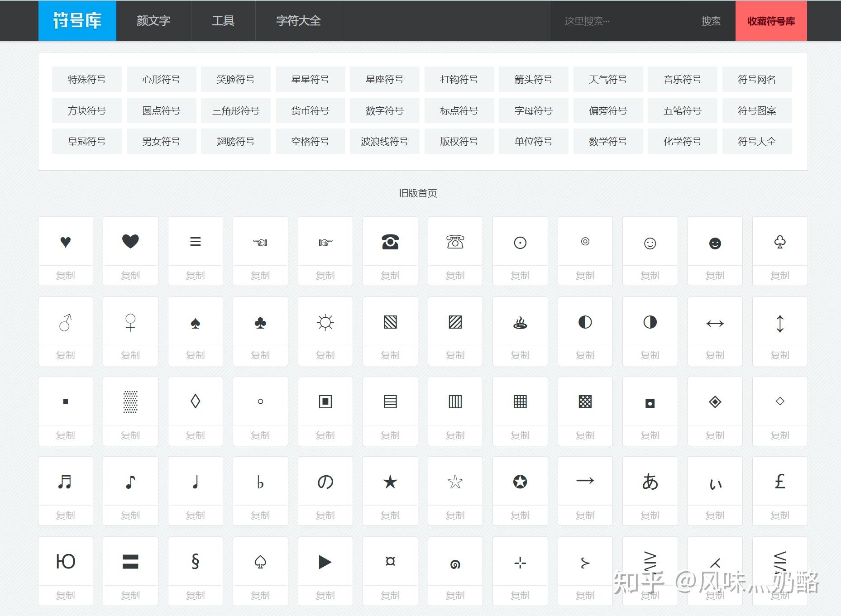Click the hot springs symbol

[520, 323]
